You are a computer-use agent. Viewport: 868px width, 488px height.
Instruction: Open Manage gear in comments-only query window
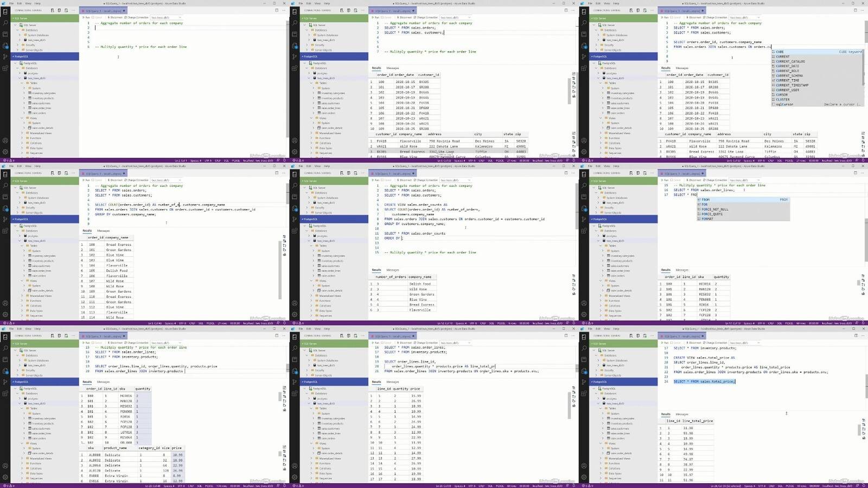(x=5, y=152)
